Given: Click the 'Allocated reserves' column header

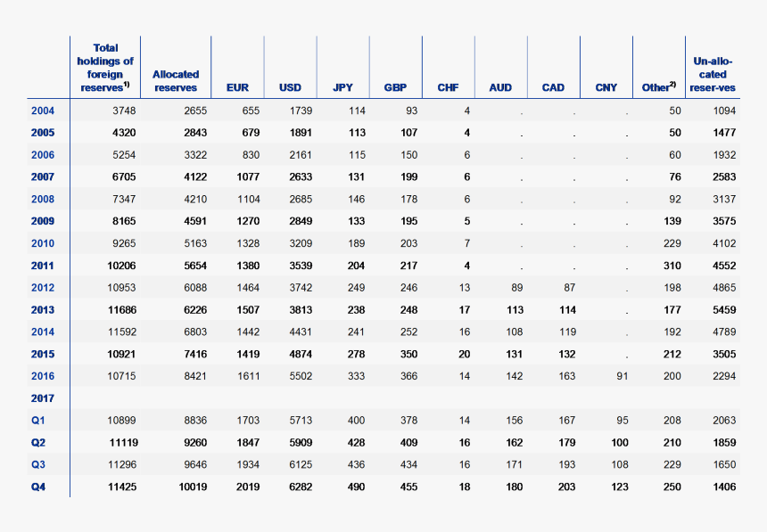Looking at the screenshot, I should (176, 81).
